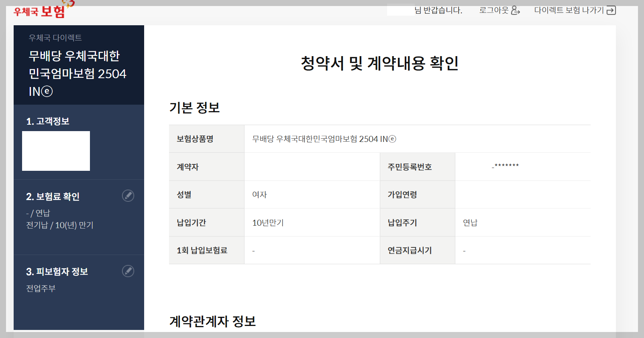Image resolution: width=644 pixels, height=338 pixels.
Task: Click the 님 반갑습니다 greeting text
Action: (438, 10)
